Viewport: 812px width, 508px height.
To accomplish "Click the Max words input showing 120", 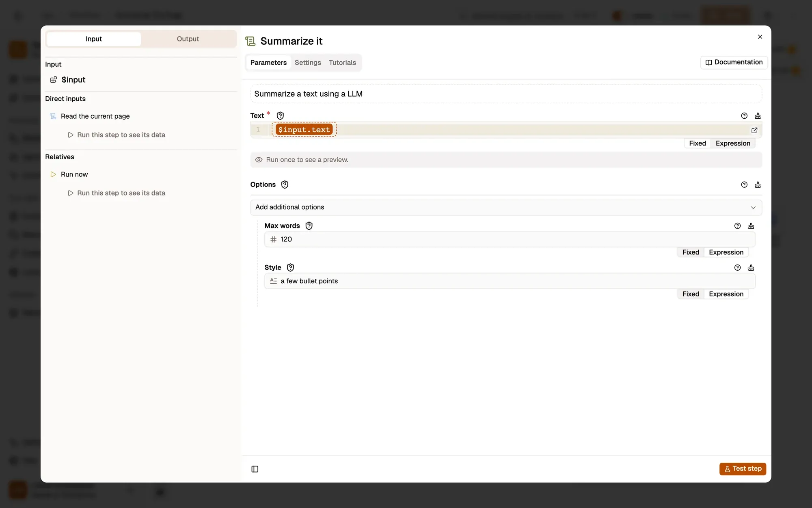I will tap(510, 239).
